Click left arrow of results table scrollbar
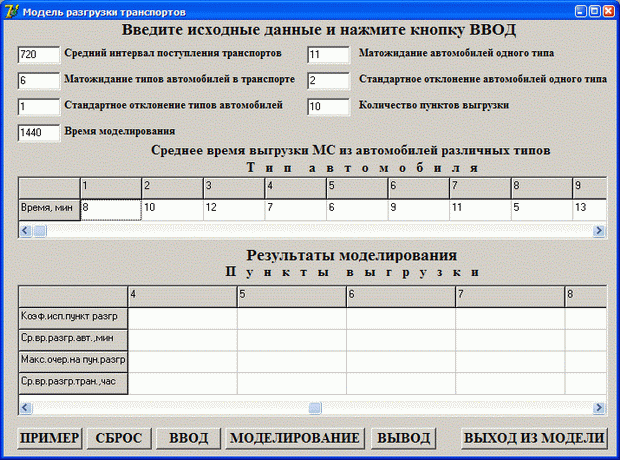Screen dimensions: 620x460 tap(26, 408)
